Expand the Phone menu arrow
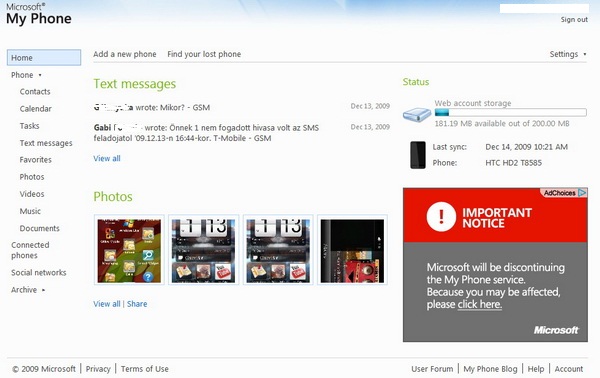Image resolution: width=600 pixels, height=378 pixels. click(x=40, y=75)
